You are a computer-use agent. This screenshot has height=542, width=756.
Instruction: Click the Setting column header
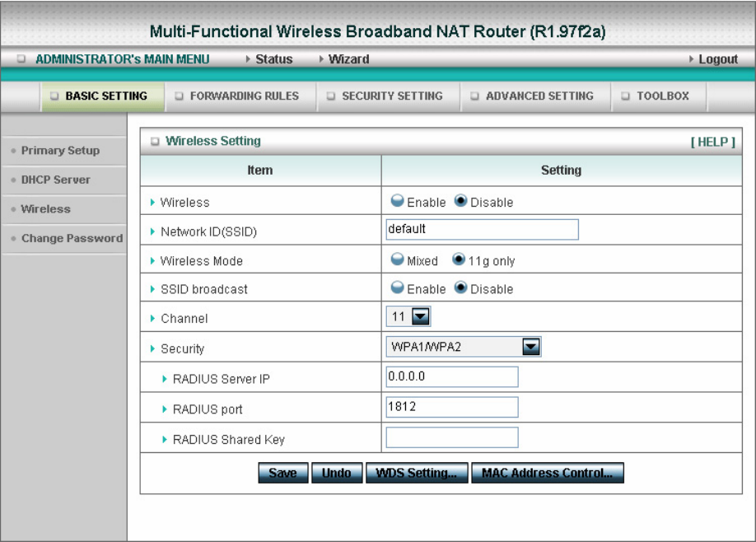tap(561, 171)
